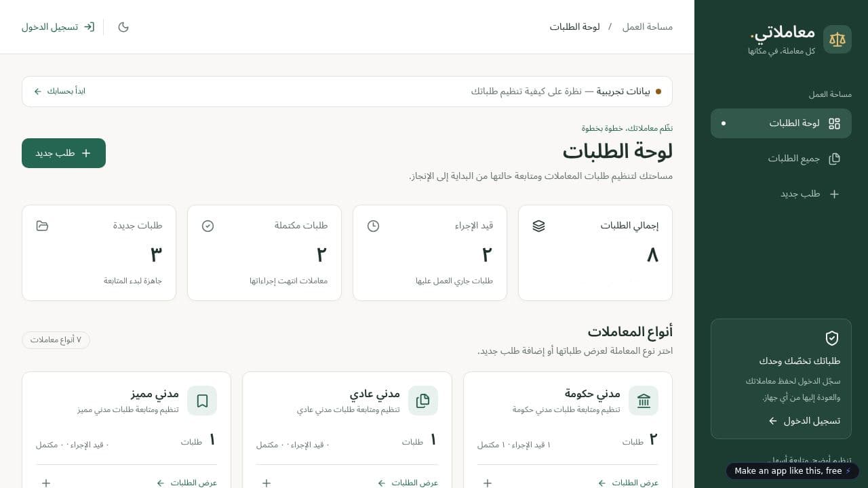Screen dimensions: 868x488
Task: Open لوحة الطلبات in the sidebar
Action: pyautogui.click(x=781, y=123)
